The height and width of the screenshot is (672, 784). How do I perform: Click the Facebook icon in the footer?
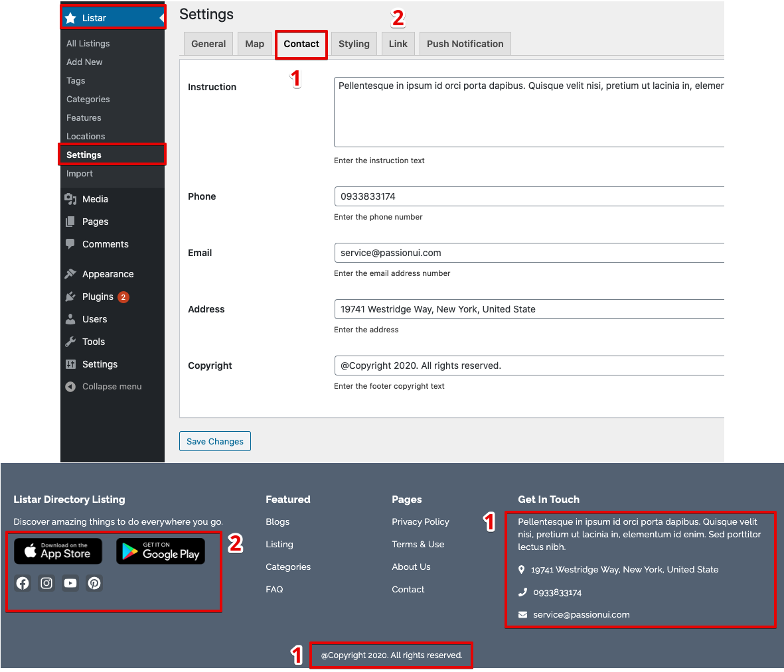tap(22, 583)
